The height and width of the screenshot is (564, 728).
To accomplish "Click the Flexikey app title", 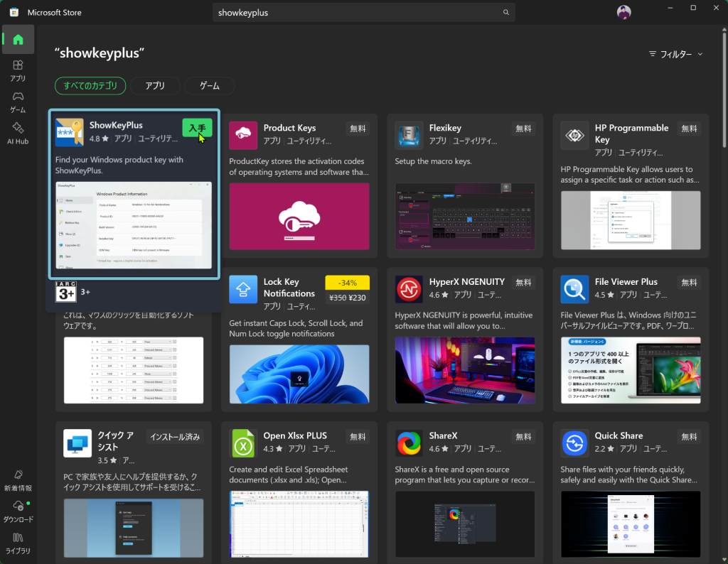I will [445, 128].
